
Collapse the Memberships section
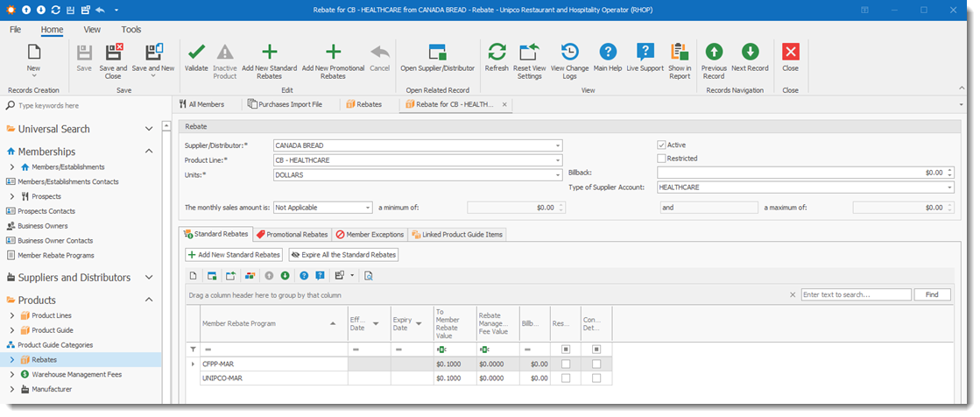(149, 152)
